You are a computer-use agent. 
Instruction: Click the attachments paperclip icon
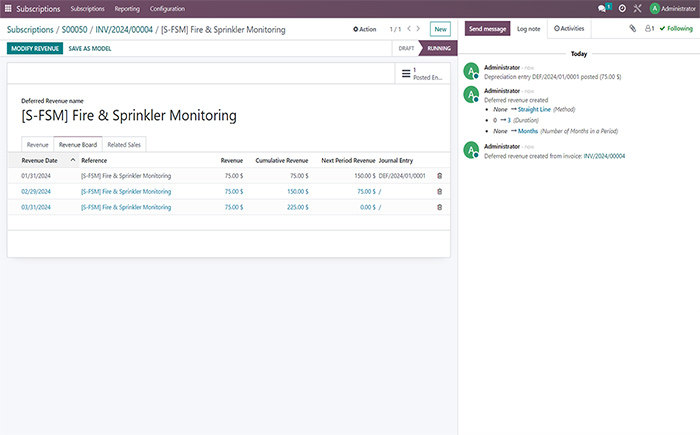pos(633,29)
